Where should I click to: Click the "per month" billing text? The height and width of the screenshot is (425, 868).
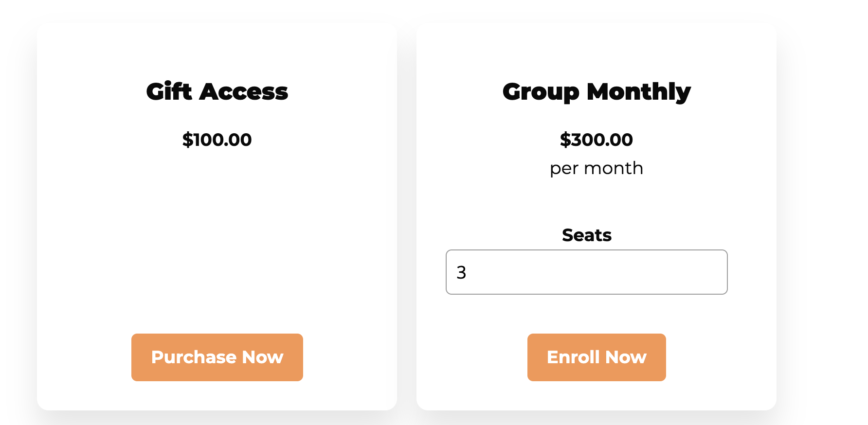point(597,168)
